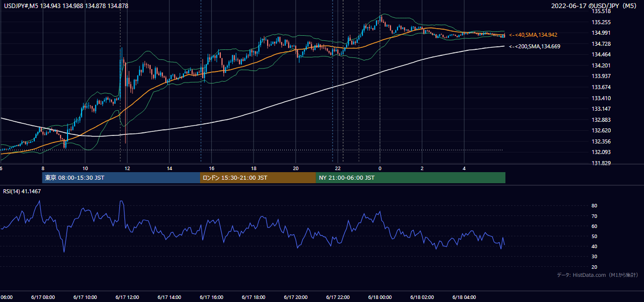Screen dimensions: 644x302
Task: Click the RSI(14) 41.1467 indicator label
Action: coord(22,191)
